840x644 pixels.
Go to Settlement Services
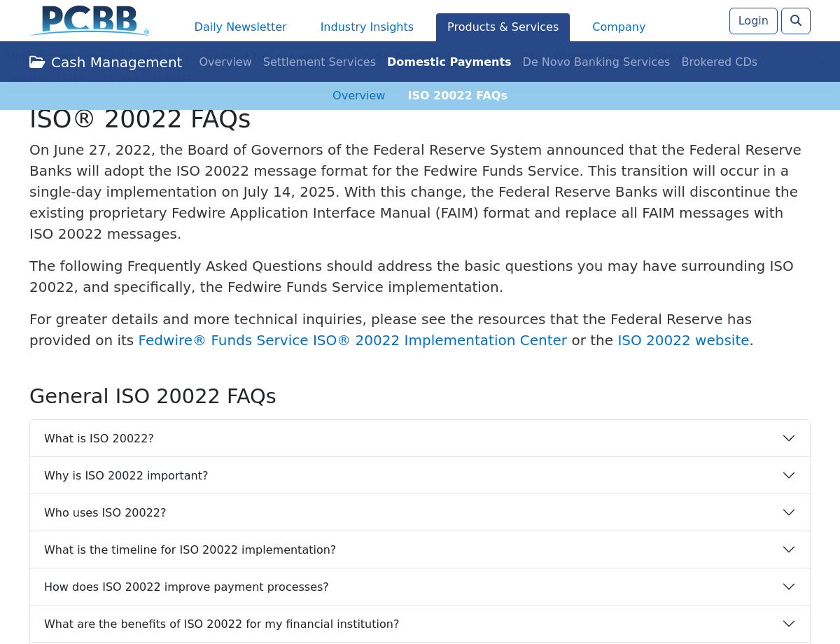pos(319,62)
